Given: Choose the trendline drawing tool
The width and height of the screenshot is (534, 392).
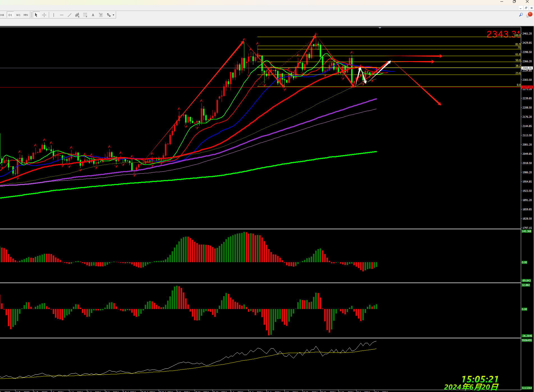Looking at the screenshot, I should click(70, 15).
